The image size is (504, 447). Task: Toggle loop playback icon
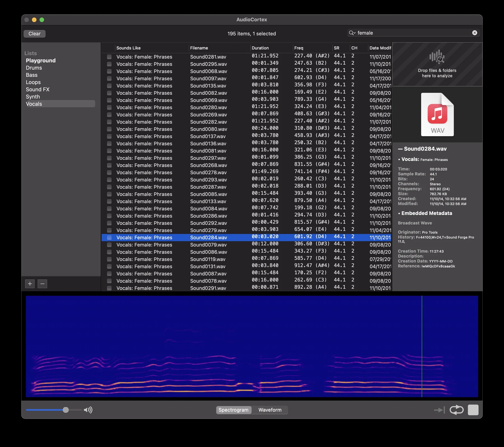tap(457, 410)
